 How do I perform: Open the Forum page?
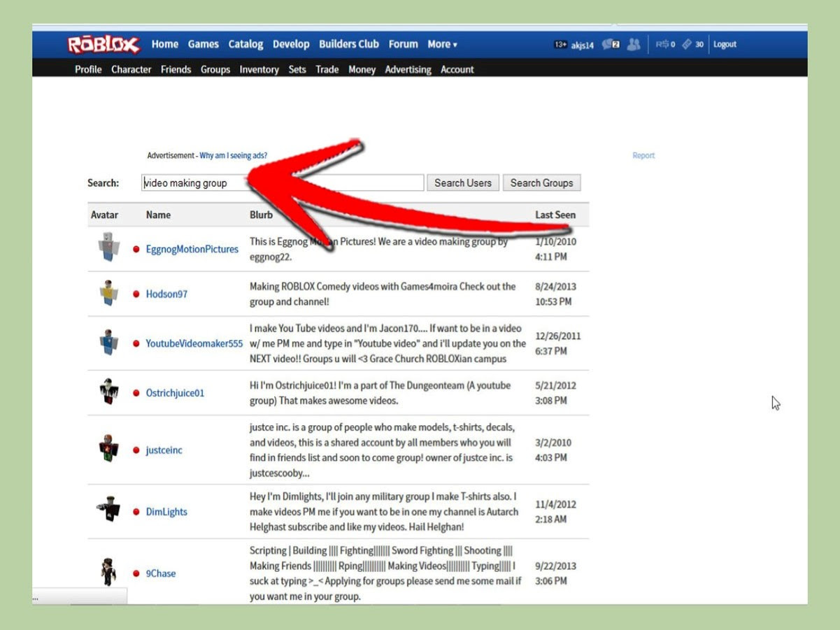[x=404, y=44]
